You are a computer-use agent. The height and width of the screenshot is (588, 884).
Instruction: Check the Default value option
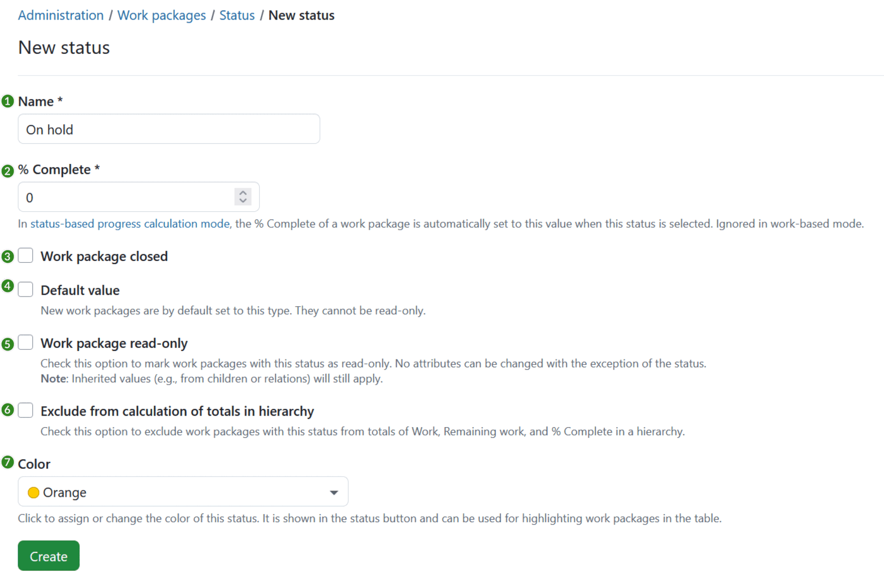coord(26,289)
